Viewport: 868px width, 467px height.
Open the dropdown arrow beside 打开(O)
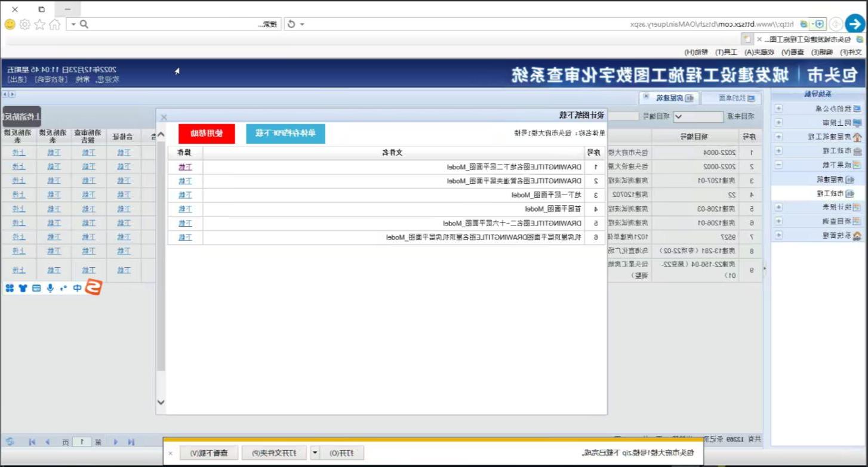pos(315,453)
